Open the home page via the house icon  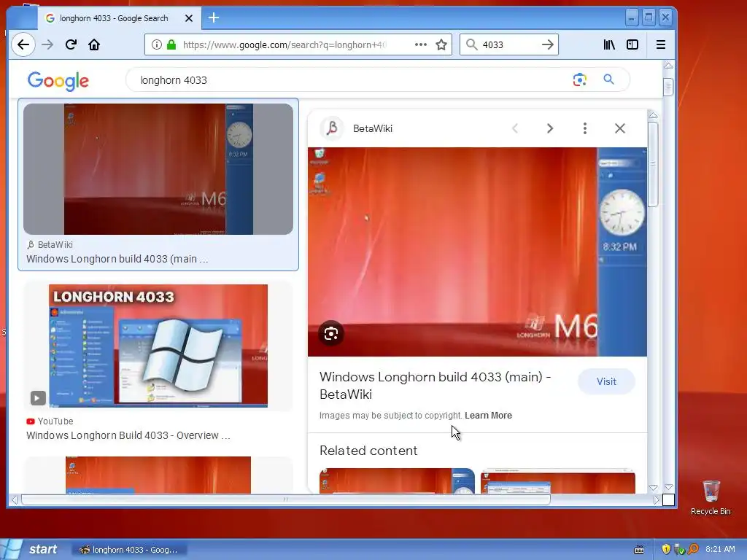[x=94, y=44]
